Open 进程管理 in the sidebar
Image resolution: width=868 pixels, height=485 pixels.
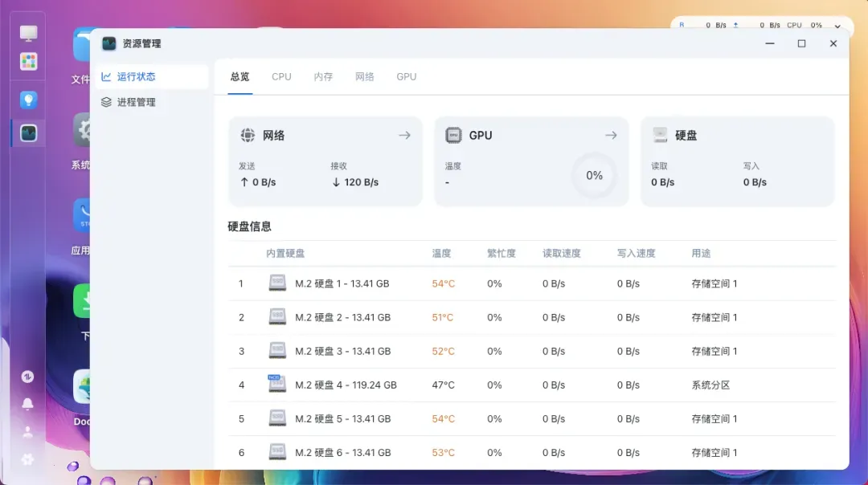point(136,103)
